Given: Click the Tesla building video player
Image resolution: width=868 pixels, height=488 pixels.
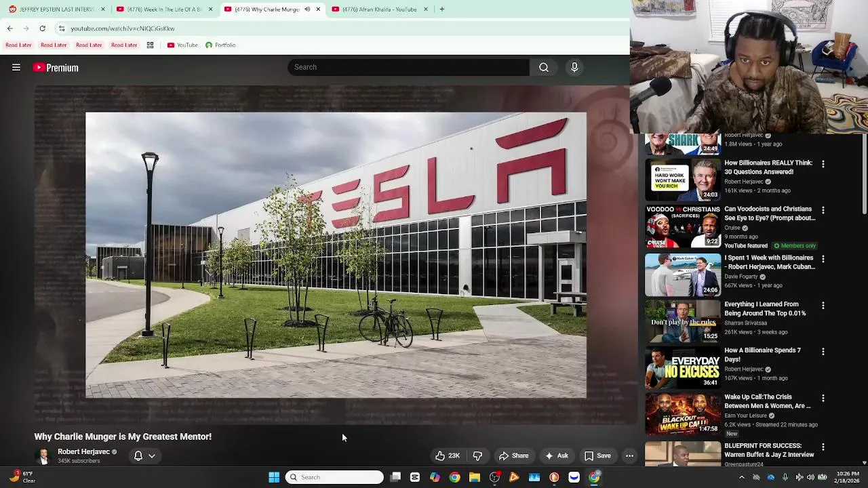Looking at the screenshot, I should [336, 255].
